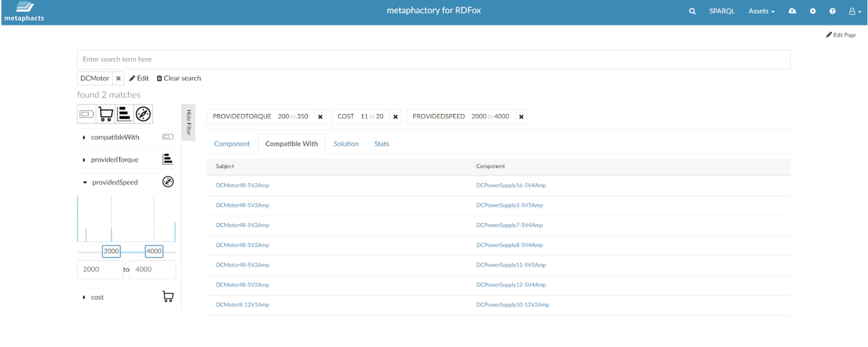The height and width of the screenshot is (347, 868).
Task: Click the battery icon beside compatibleWith
Action: pyautogui.click(x=168, y=137)
